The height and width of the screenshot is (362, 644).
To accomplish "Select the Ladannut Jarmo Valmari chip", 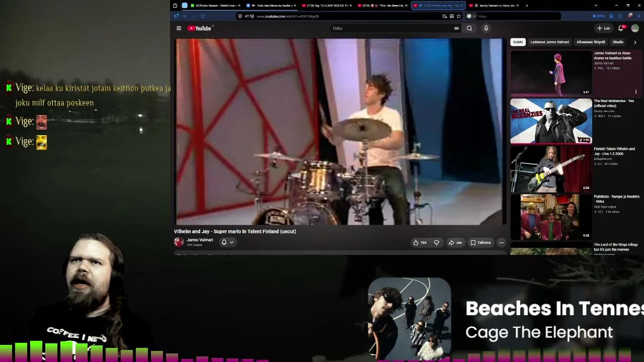I will click(x=549, y=42).
